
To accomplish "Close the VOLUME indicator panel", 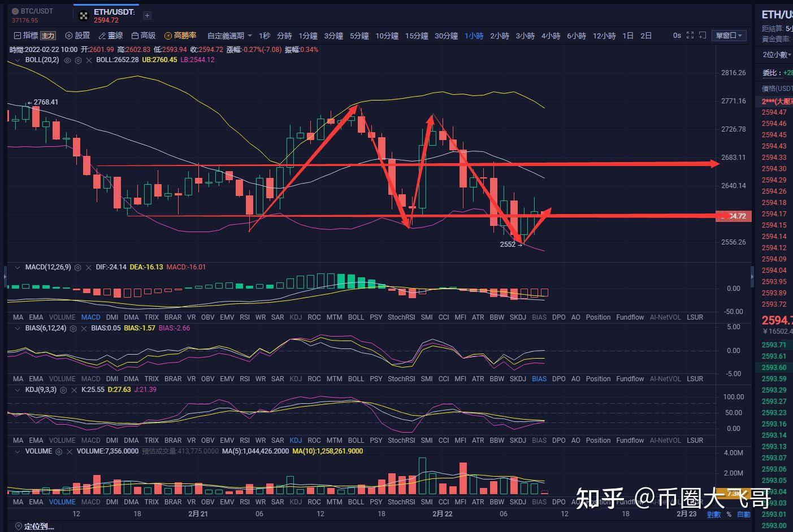I will tap(69, 451).
